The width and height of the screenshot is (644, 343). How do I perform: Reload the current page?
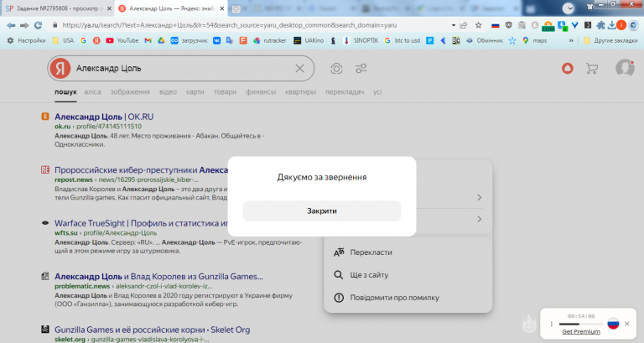pyautogui.click(x=38, y=25)
